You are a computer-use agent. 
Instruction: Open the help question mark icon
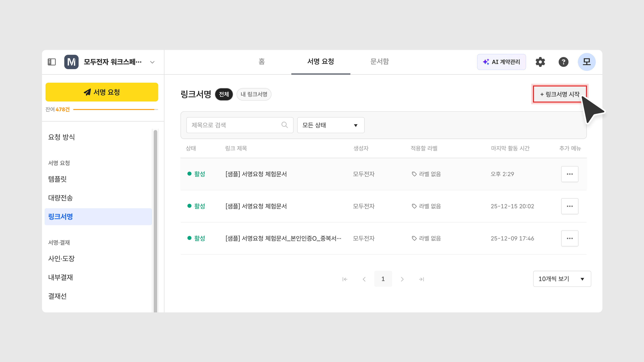coord(563,62)
